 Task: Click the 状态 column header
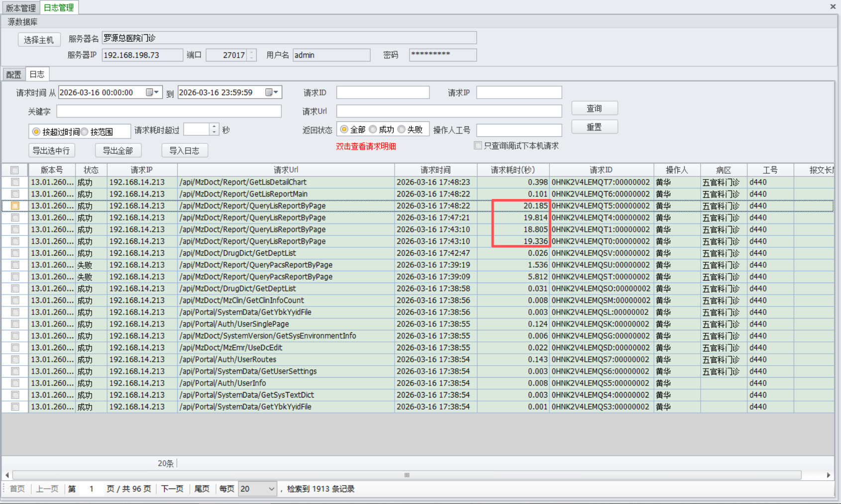tap(91, 170)
